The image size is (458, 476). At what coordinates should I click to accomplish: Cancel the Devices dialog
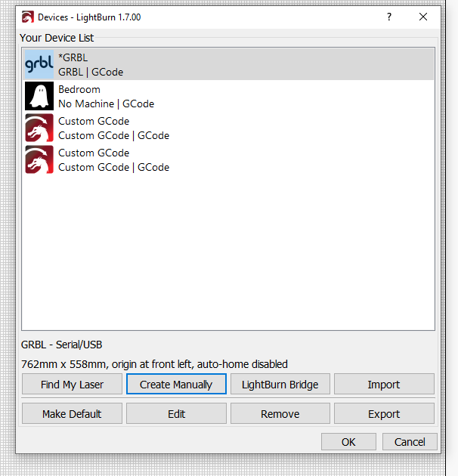point(410,442)
